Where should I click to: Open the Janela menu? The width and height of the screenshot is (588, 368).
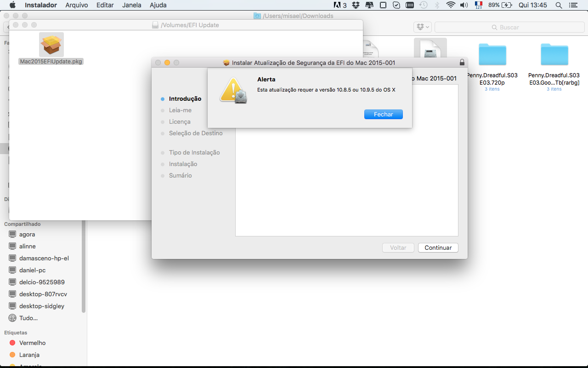132,5
